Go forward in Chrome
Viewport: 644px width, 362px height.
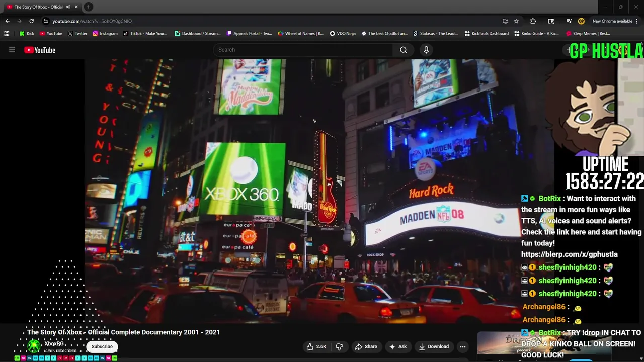coord(19,21)
